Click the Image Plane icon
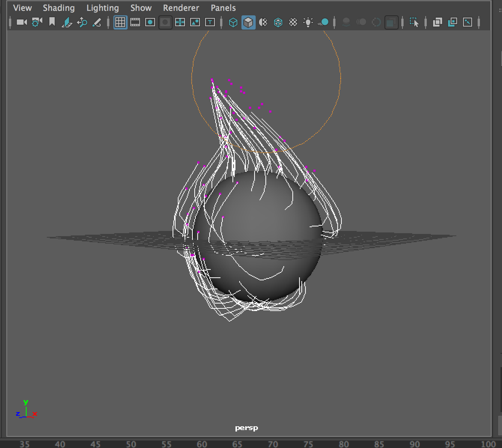 [x=67, y=22]
